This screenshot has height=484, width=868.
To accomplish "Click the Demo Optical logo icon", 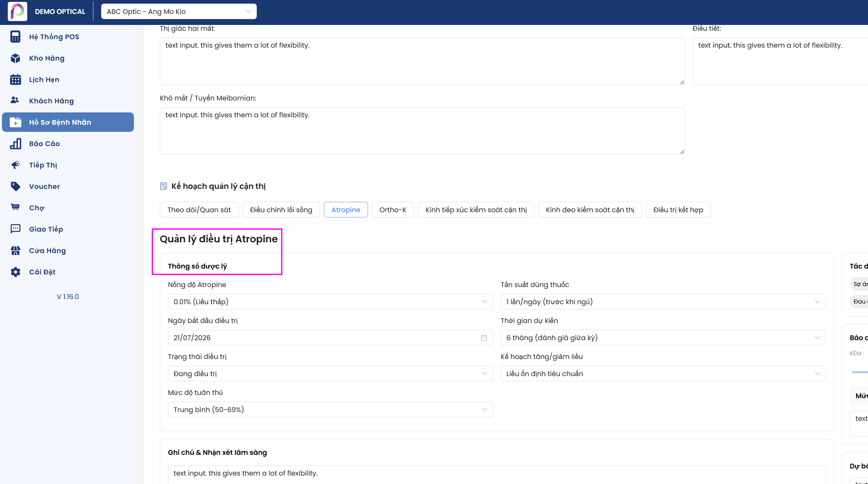I will [18, 11].
